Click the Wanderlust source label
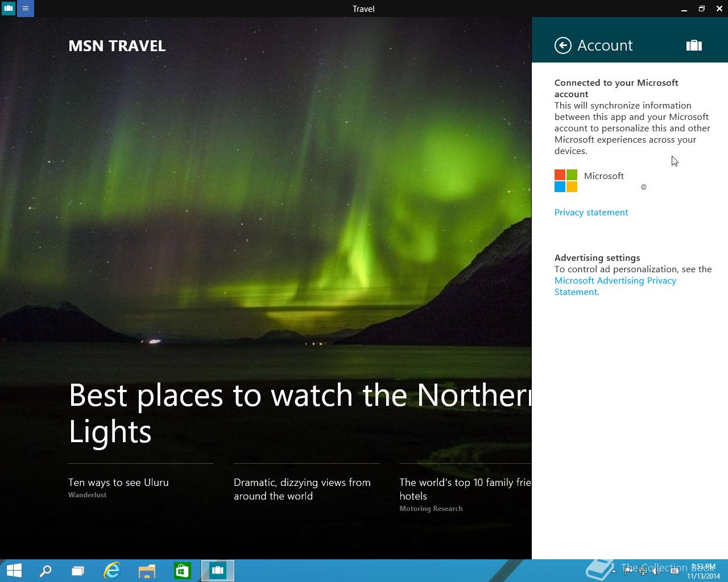The height and width of the screenshot is (582, 728). (87, 495)
